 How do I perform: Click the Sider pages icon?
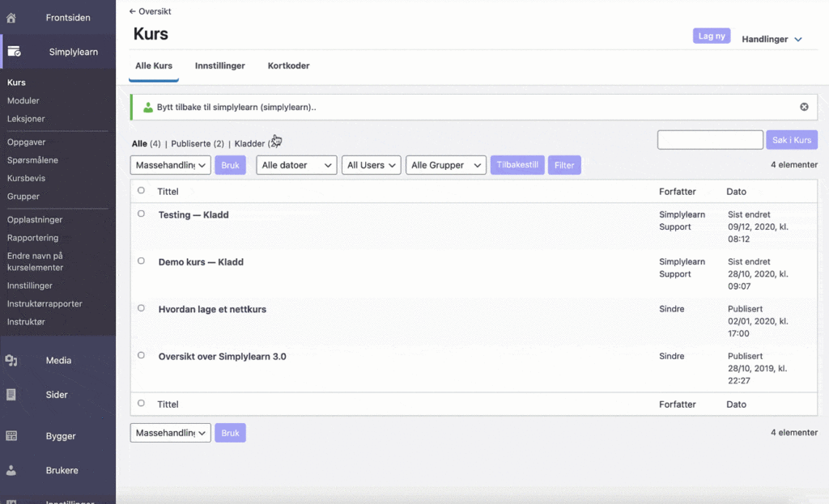11,395
